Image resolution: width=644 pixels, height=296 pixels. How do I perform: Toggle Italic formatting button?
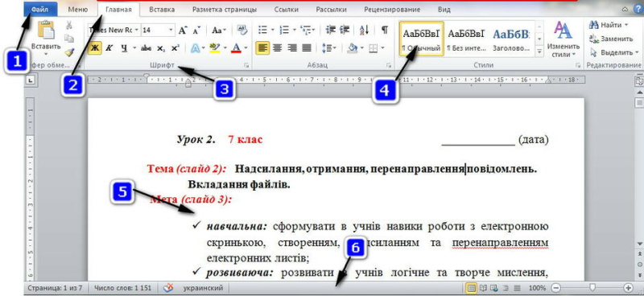click(x=109, y=48)
